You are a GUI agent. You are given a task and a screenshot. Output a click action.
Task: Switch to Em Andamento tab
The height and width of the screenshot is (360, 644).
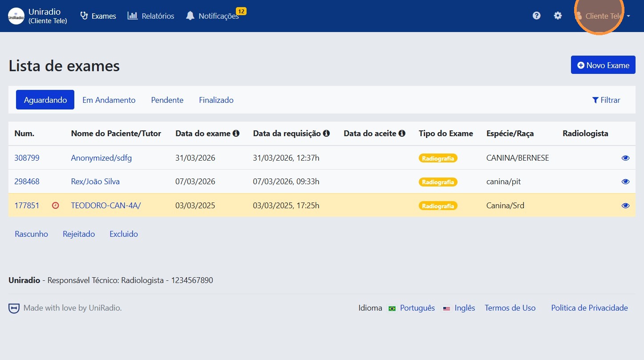point(109,100)
